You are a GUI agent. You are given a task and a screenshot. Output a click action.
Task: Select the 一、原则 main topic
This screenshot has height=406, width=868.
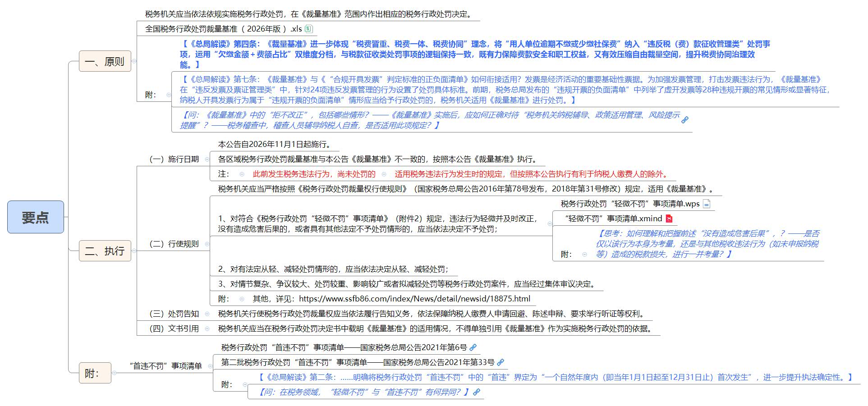point(105,61)
